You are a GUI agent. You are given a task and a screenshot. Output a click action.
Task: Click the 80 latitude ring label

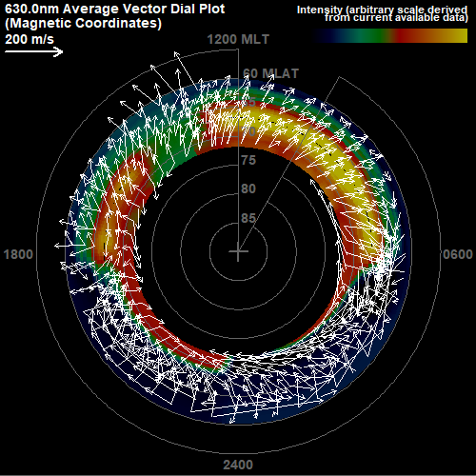248,188
